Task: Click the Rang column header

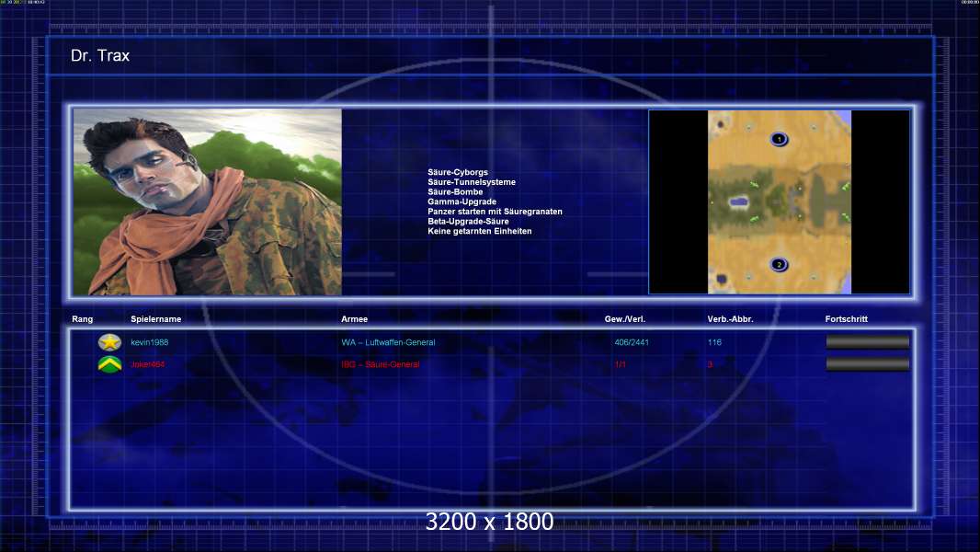Action: [83, 319]
